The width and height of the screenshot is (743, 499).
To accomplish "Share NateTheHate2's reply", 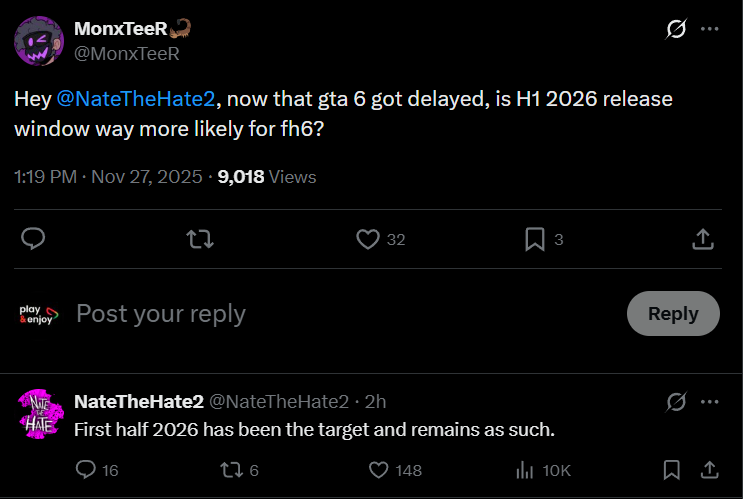I will 709,469.
